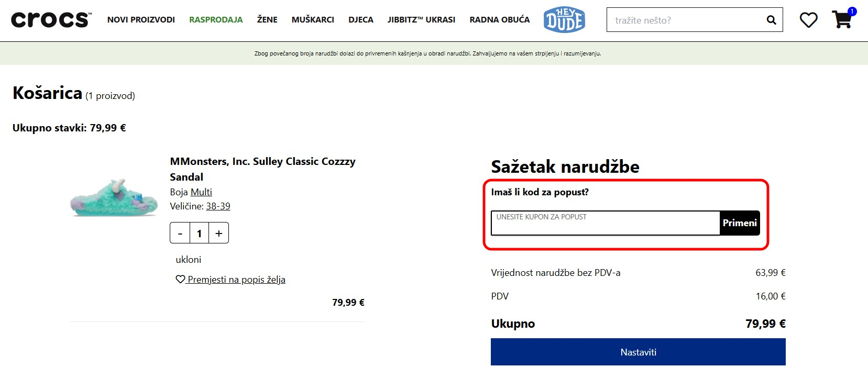Select the ŽENE menu item
868x378 pixels.
(267, 20)
